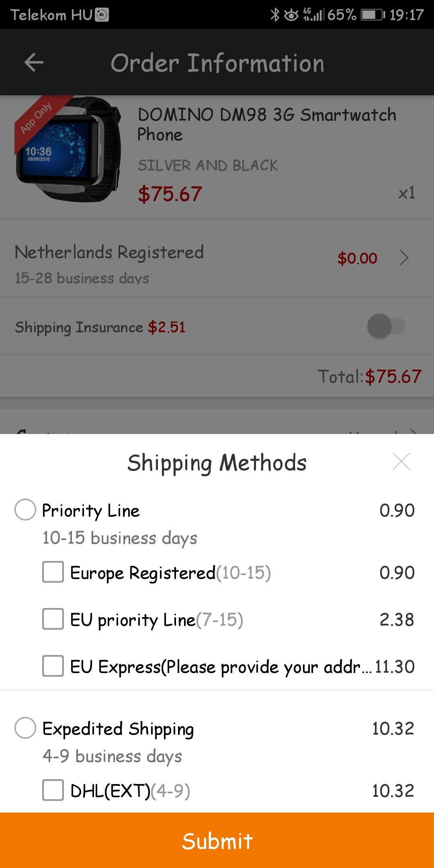Image resolution: width=434 pixels, height=868 pixels.
Task: Tap the Bluetooth status icon
Action: (275, 15)
